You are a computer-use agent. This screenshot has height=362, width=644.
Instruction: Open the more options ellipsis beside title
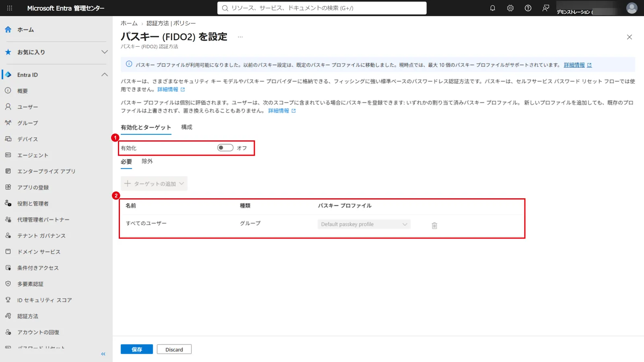(240, 37)
